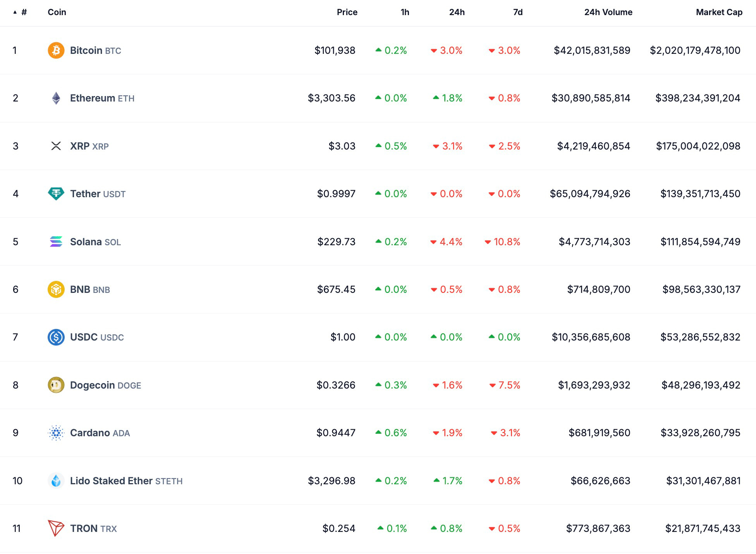This screenshot has height=554, width=756.
Task: Click the BNB logo icon
Action: (56, 289)
